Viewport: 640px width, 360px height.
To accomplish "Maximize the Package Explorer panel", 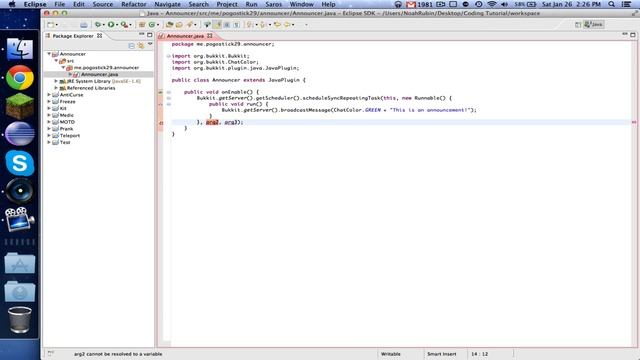I will (150, 35).
